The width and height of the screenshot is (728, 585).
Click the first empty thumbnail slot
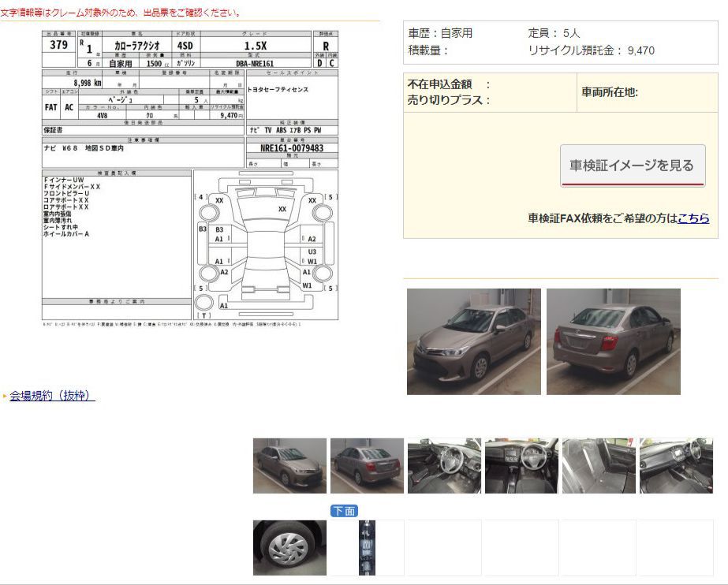(444, 547)
